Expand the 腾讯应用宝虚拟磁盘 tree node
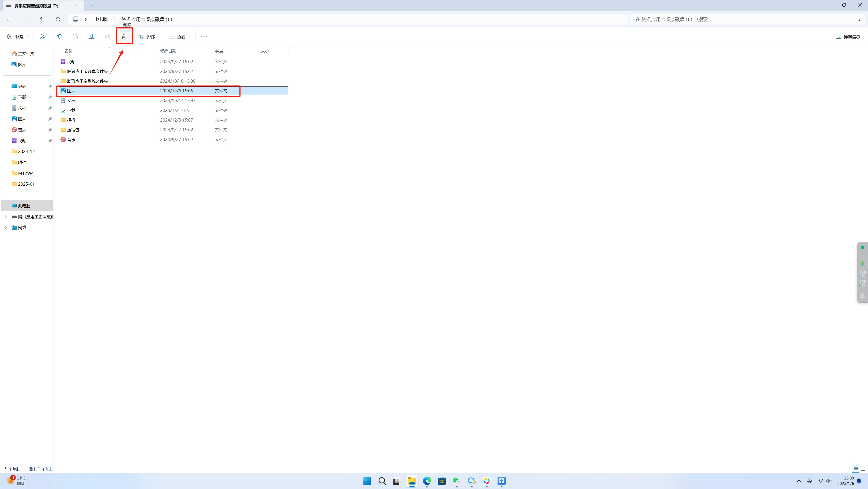This screenshot has height=489, width=868. pyautogui.click(x=6, y=216)
